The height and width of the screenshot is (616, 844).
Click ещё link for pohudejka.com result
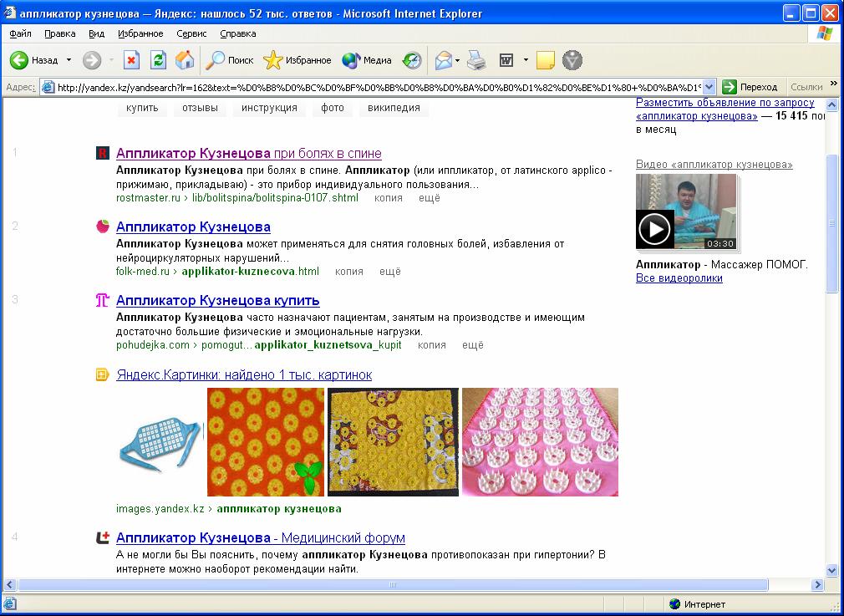coord(473,345)
